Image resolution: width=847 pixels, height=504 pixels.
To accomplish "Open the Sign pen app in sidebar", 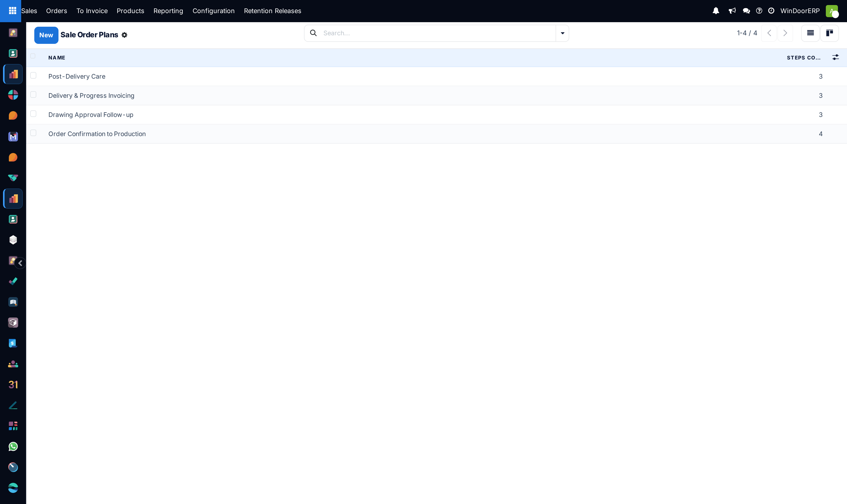I will click(x=13, y=405).
